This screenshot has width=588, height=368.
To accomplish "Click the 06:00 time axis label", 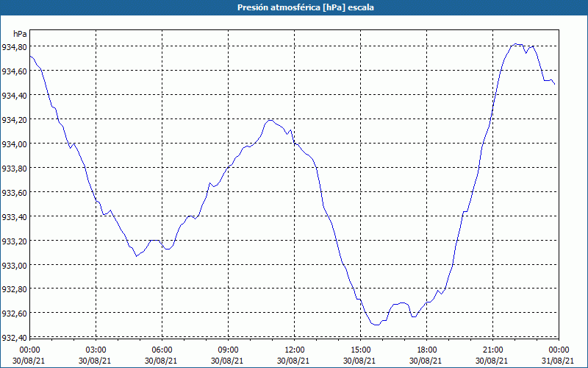I will pos(162,350).
